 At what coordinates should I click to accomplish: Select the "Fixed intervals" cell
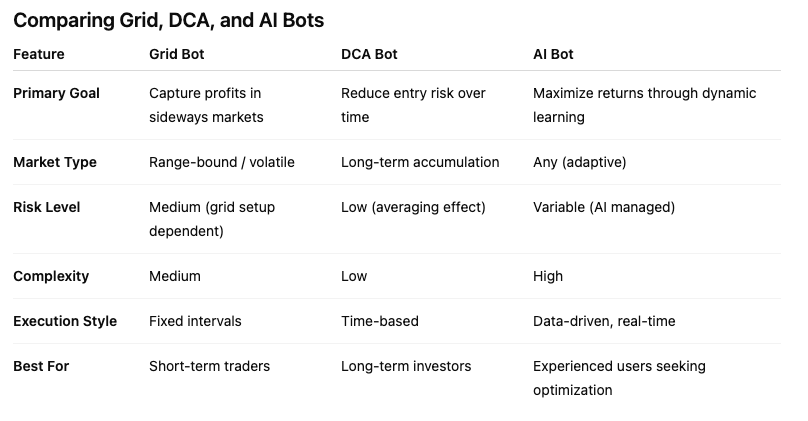point(195,321)
